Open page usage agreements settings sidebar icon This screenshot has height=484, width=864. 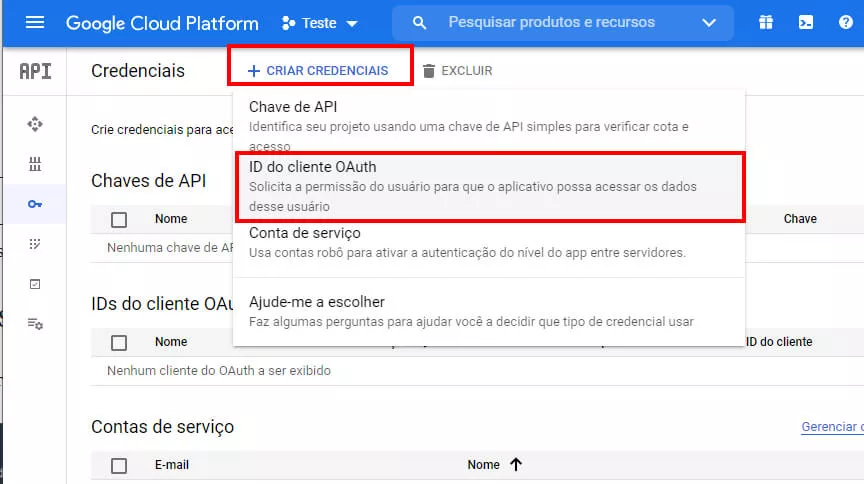coord(35,324)
